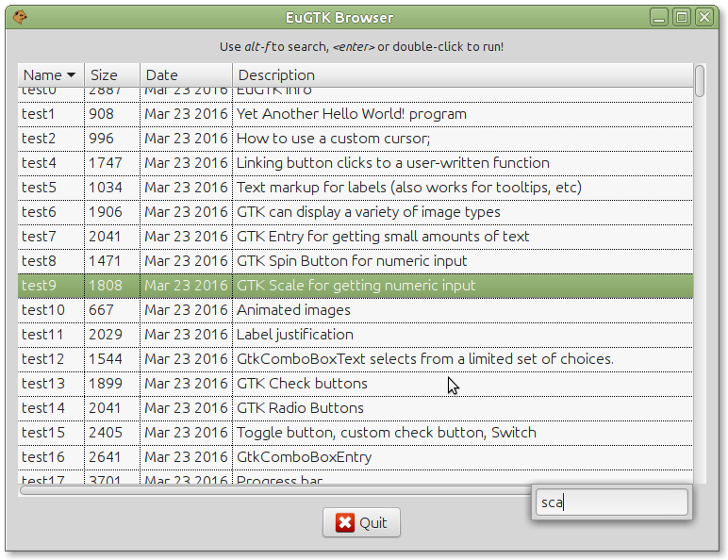Sort list by Name column header
This screenshot has height=560, width=728.
(50, 75)
